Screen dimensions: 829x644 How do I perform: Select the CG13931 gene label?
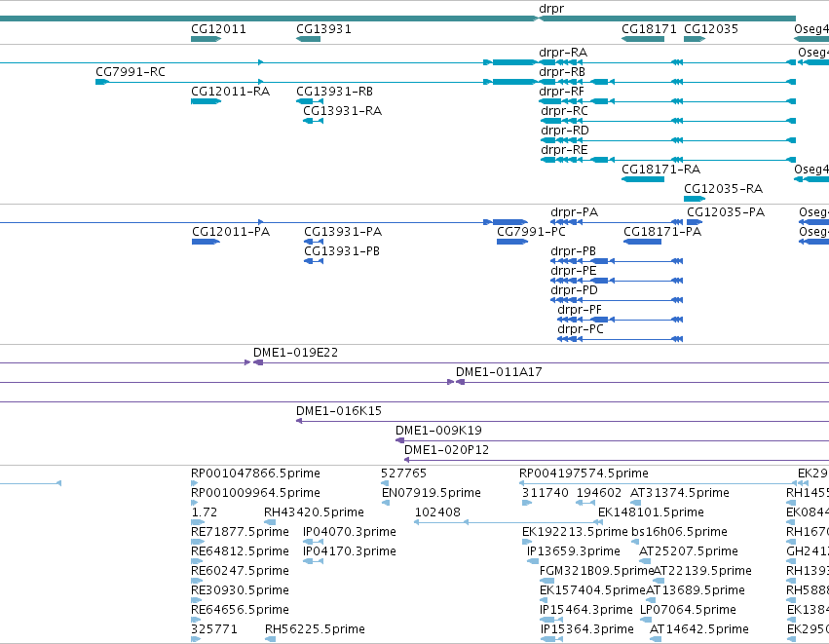(323, 29)
